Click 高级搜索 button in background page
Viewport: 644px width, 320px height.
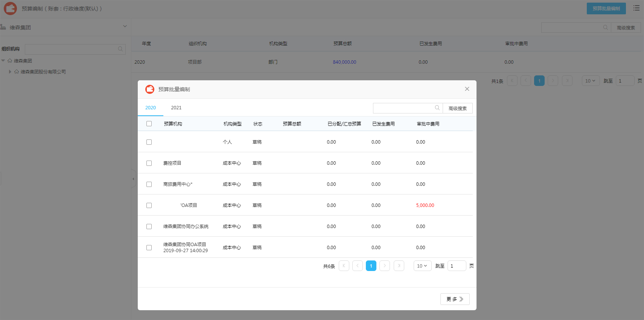(x=626, y=28)
